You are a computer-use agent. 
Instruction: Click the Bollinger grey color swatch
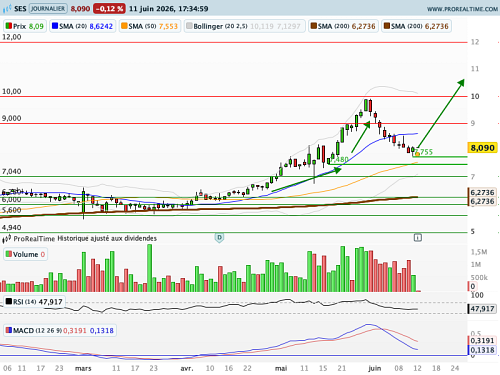(189, 26)
